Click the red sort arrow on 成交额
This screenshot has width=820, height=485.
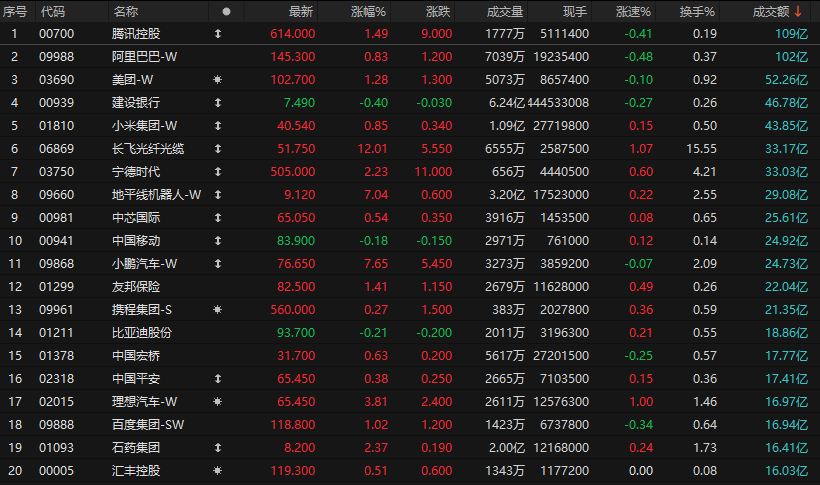click(x=798, y=12)
